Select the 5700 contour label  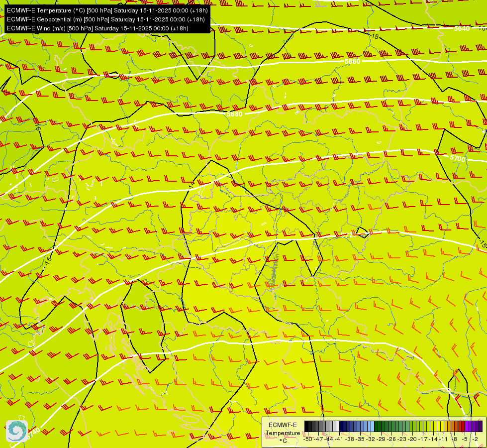(x=458, y=158)
